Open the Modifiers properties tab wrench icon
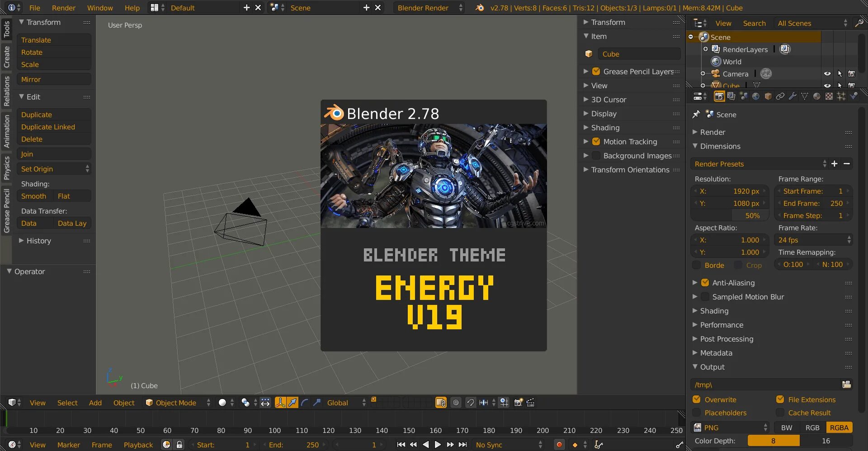 pyautogui.click(x=792, y=96)
